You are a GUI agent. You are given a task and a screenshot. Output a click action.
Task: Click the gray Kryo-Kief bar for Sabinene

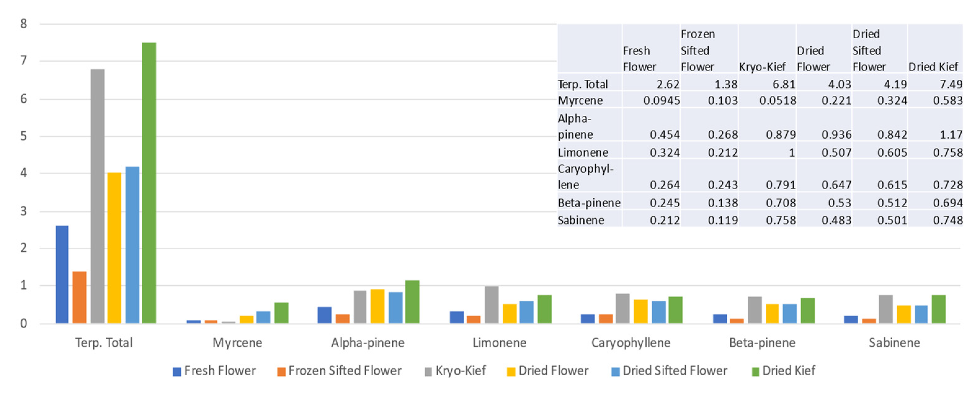click(x=886, y=309)
